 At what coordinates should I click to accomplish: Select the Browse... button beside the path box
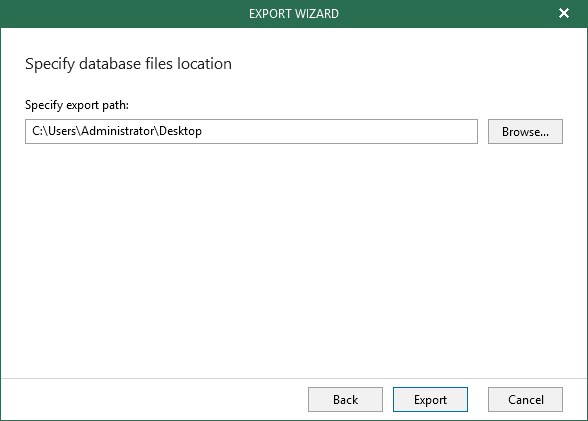pos(525,132)
